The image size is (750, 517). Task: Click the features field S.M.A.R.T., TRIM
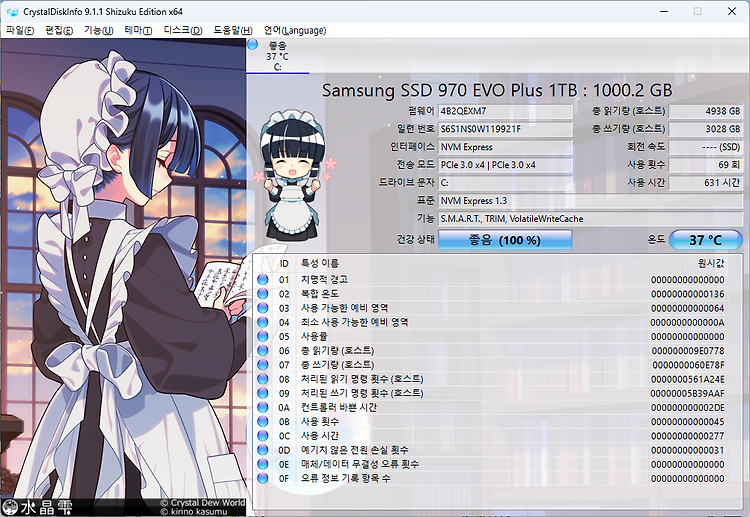coord(590,219)
